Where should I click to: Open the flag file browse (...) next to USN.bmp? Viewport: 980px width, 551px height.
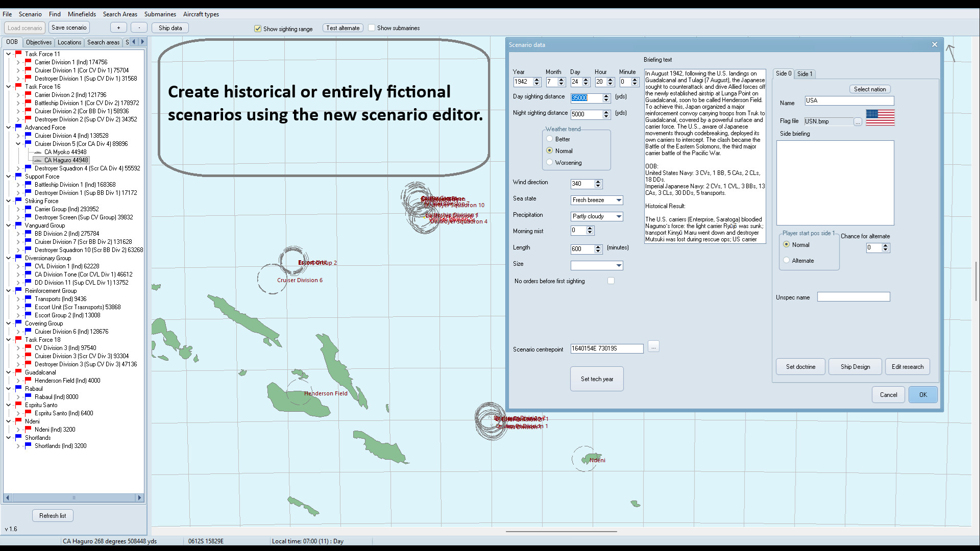click(x=858, y=121)
